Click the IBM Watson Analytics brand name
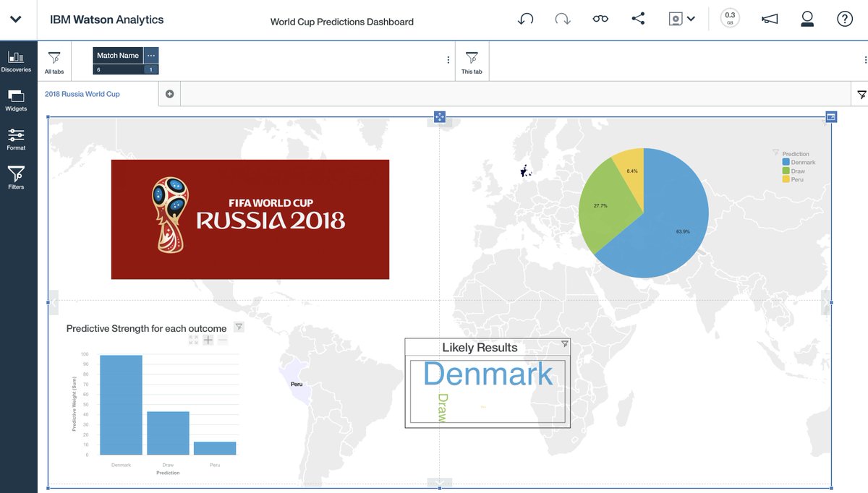The image size is (868, 493). pyautogui.click(x=107, y=20)
